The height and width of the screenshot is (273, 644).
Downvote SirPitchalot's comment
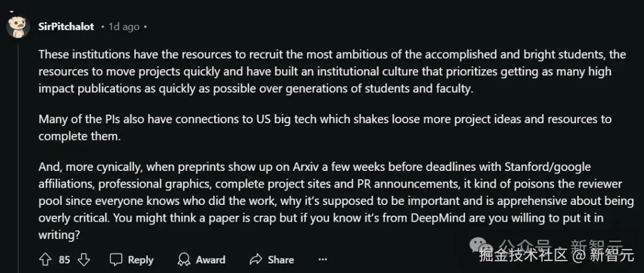[84, 259]
